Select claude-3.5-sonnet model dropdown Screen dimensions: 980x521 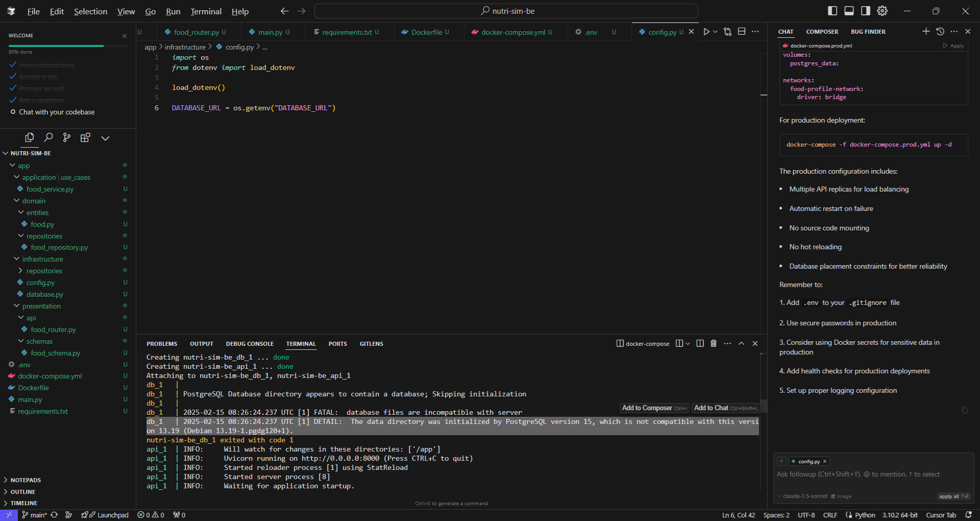[x=802, y=496]
